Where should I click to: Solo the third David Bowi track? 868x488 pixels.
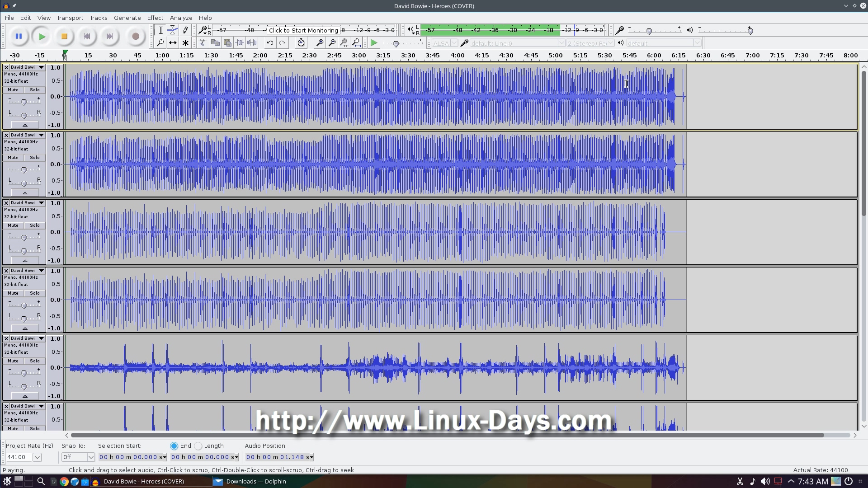pos(35,225)
